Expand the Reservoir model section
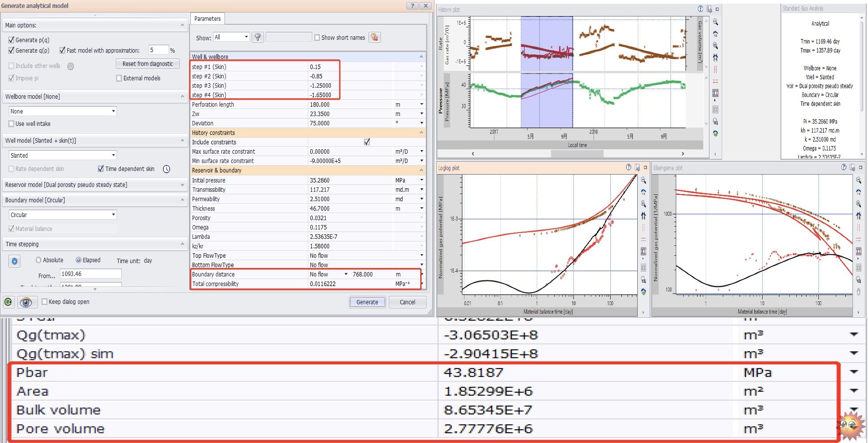This screenshot has height=443, width=868. [x=182, y=185]
